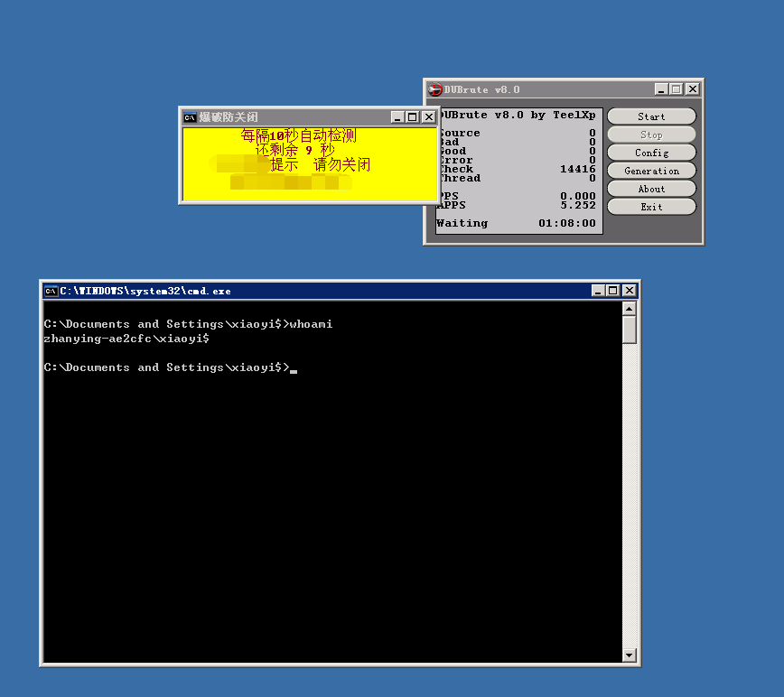This screenshot has height=697, width=784.
Task: Click the Thread label in DUBrute stats
Action: click(460, 178)
